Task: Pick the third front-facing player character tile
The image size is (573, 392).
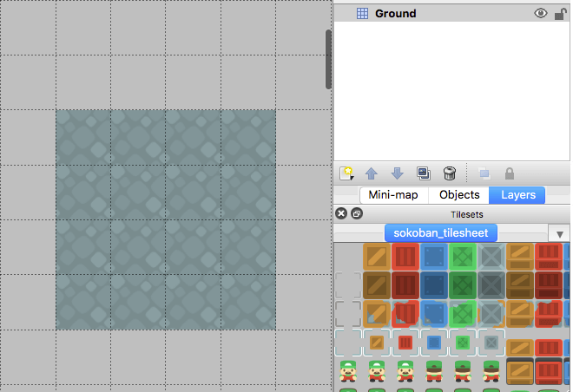Action: (405, 371)
